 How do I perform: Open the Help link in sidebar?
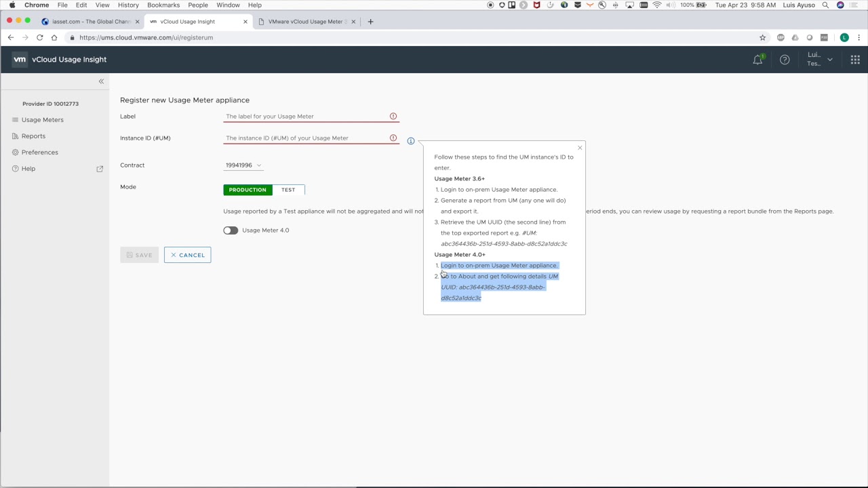click(x=28, y=169)
